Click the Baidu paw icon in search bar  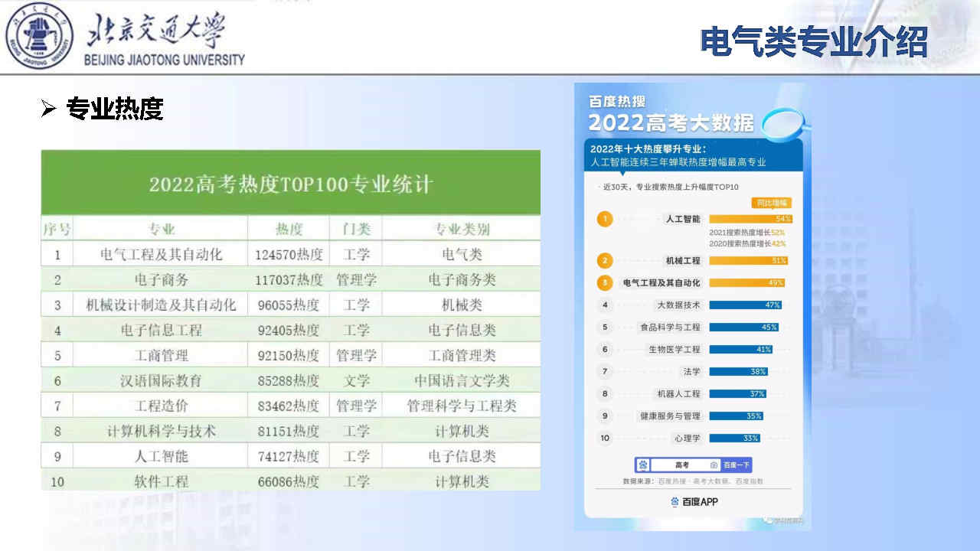643,465
